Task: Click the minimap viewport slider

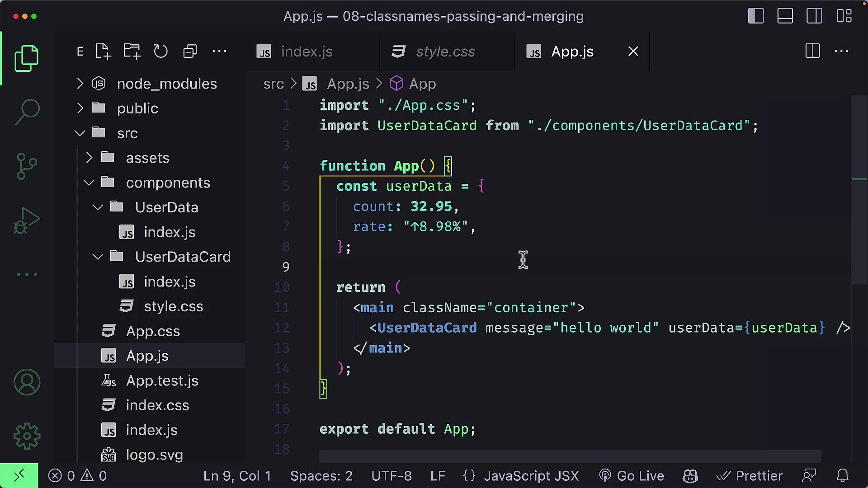Action: (x=859, y=190)
